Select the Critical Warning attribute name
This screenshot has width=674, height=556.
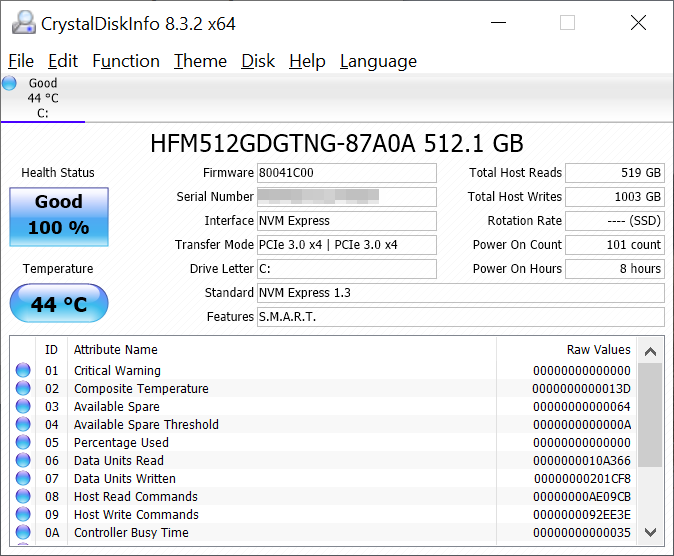(x=117, y=371)
